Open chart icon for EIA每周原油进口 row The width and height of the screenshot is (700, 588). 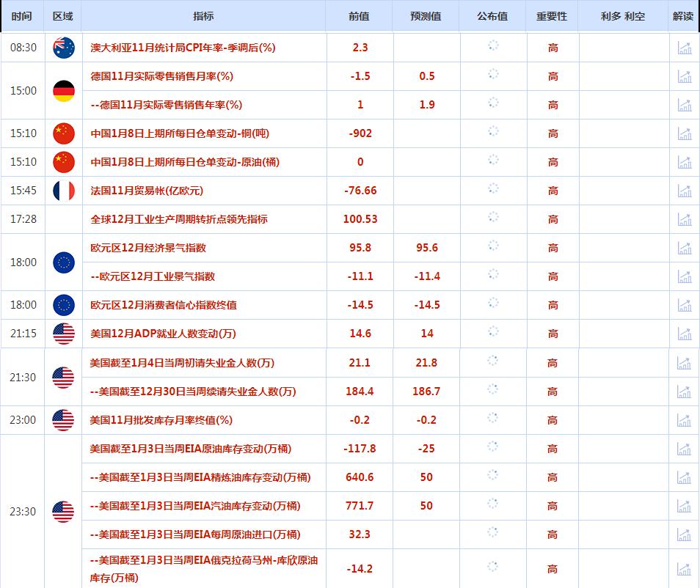coord(684,534)
